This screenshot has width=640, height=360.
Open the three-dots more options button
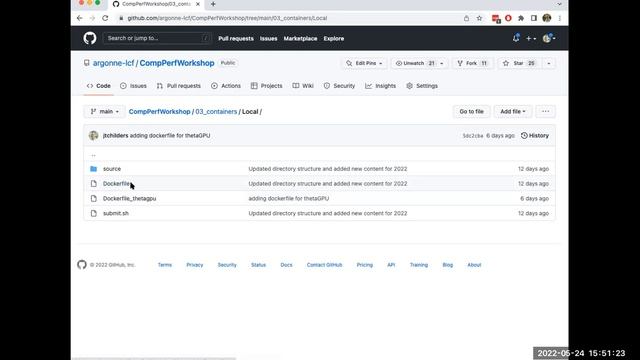point(545,111)
